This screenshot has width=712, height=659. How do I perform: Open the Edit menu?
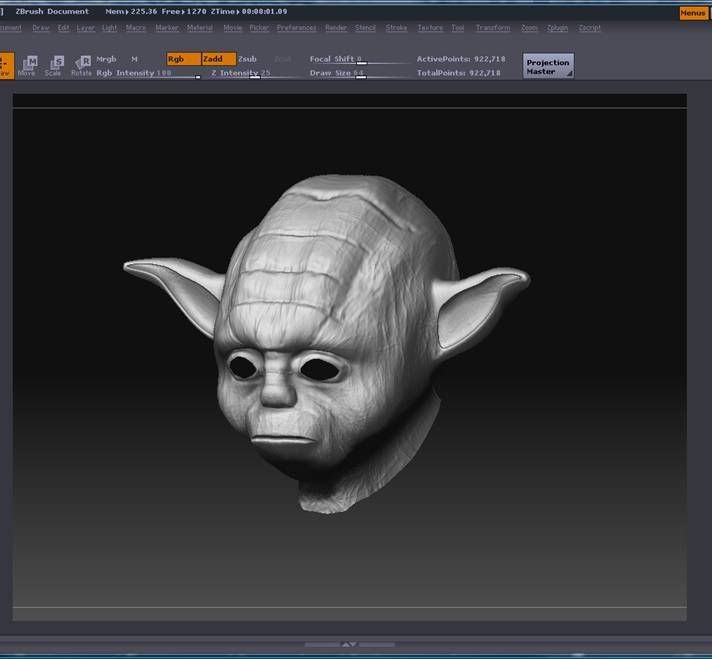click(x=64, y=28)
